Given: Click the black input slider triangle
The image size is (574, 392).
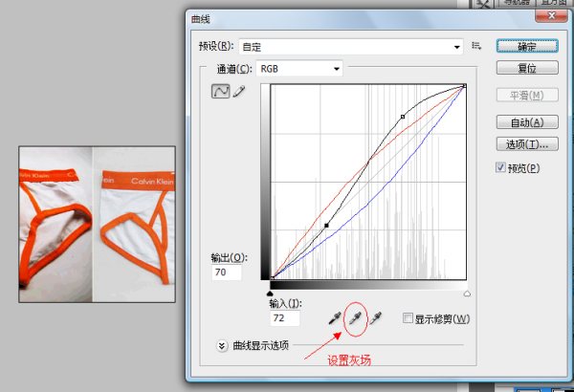Looking at the screenshot, I should coord(270,294).
